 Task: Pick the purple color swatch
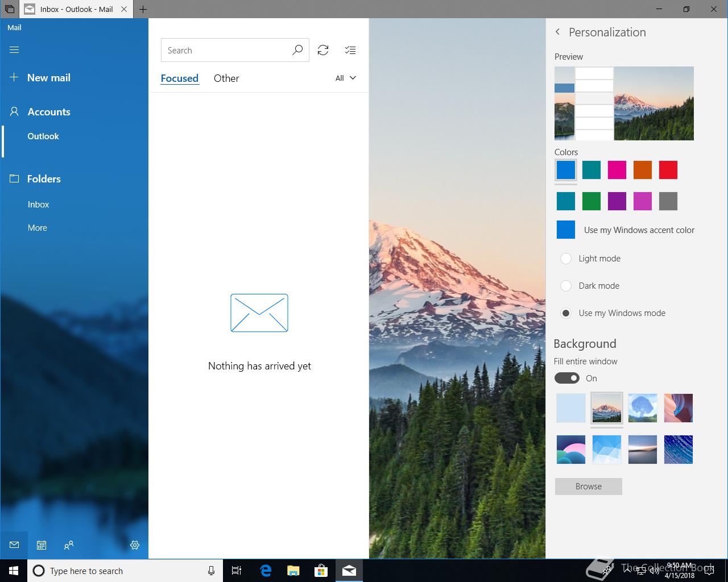click(x=617, y=201)
